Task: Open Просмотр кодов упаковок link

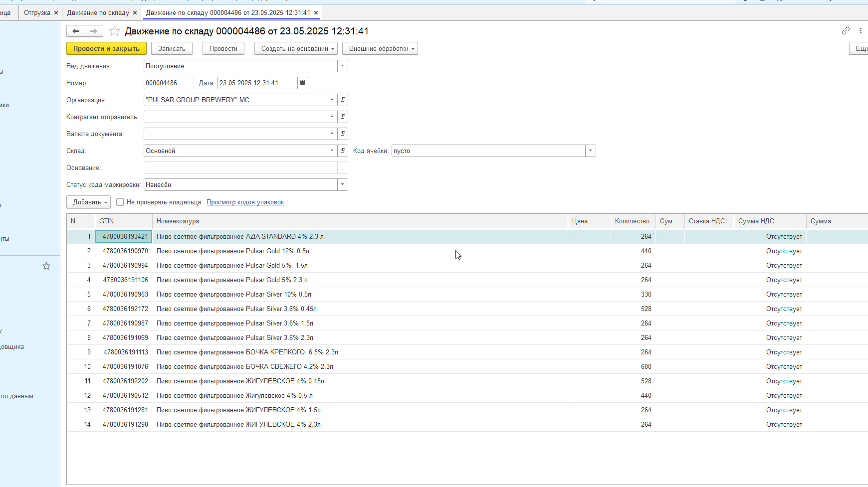Action: click(x=245, y=202)
